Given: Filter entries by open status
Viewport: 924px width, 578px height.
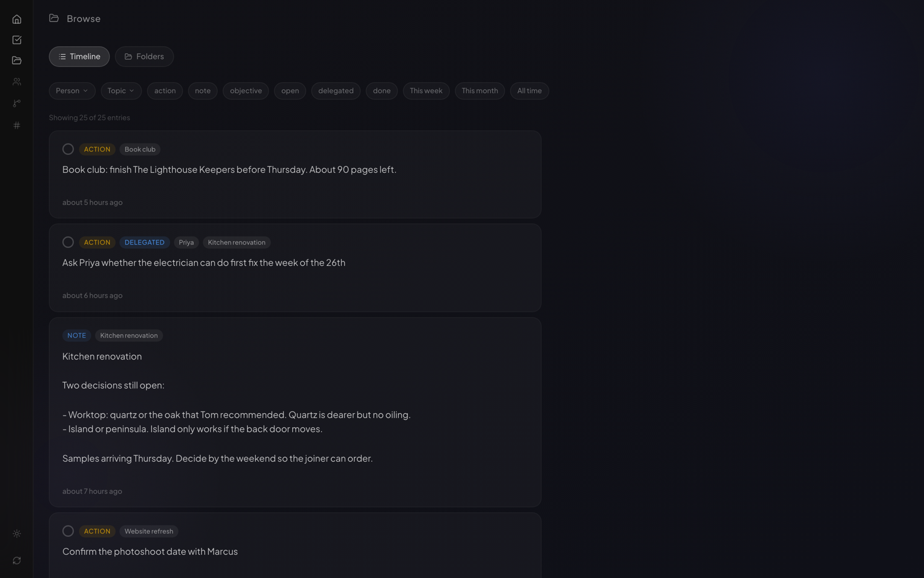Looking at the screenshot, I should [x=290, y=91].
